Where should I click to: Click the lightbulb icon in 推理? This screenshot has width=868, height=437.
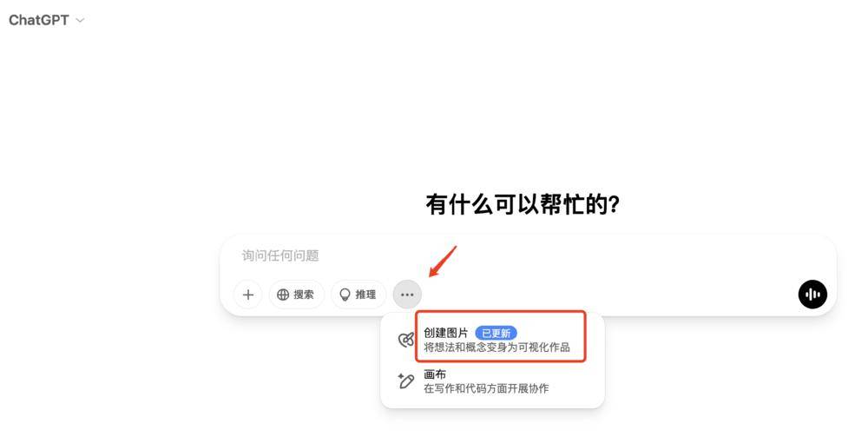(x=345, y=295)
